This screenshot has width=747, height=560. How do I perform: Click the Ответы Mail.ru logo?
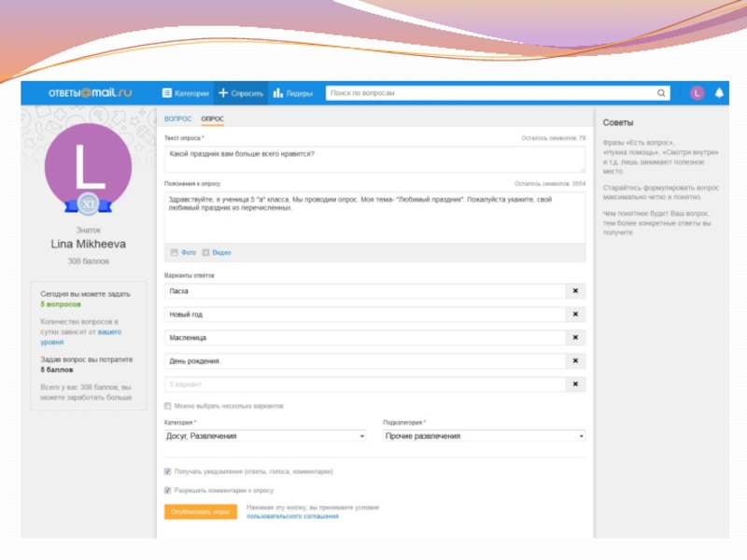click(91, 93)
